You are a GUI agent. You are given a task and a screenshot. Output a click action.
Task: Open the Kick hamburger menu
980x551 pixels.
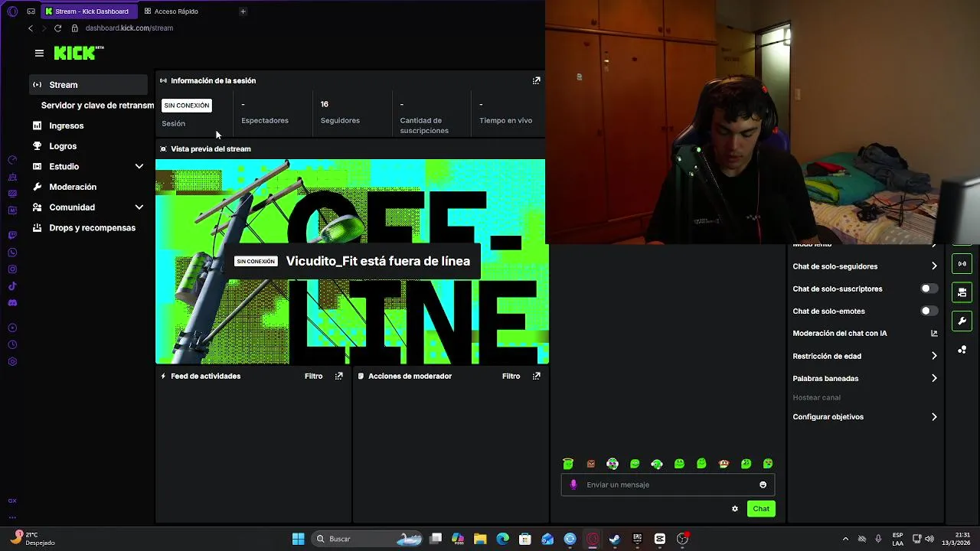click(39, 53)
